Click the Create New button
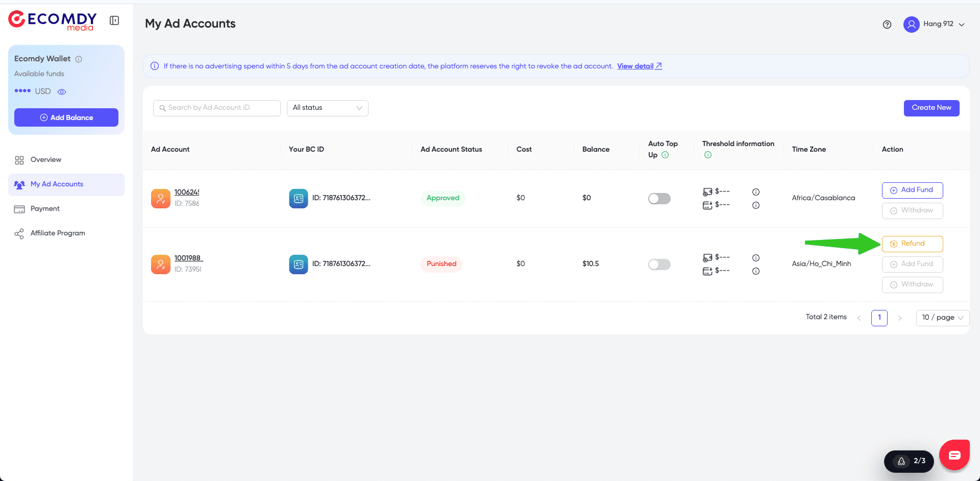Screen dimensions: 980x481 931,108
